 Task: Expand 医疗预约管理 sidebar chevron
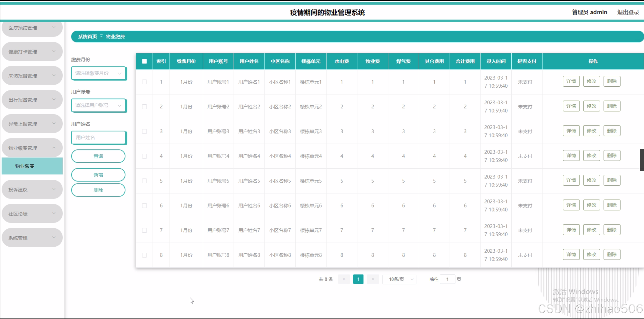coord(54,27)
